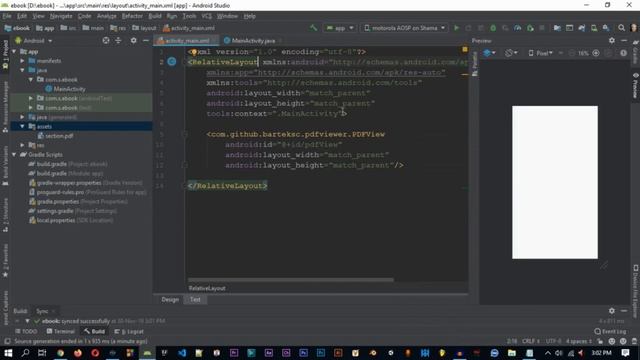The height and width of the screenshot is (360, 640).
Task: Toggle tool window buttons in status bar
Action: (x=7, y=341)
